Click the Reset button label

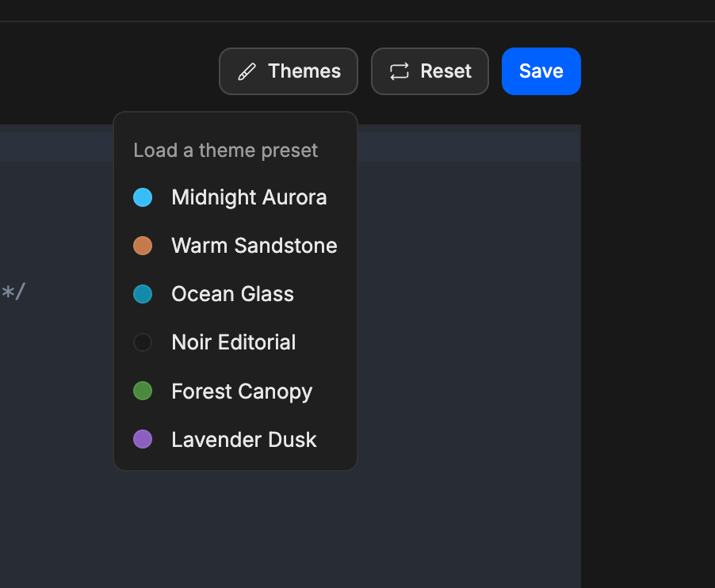coord(445,71)
